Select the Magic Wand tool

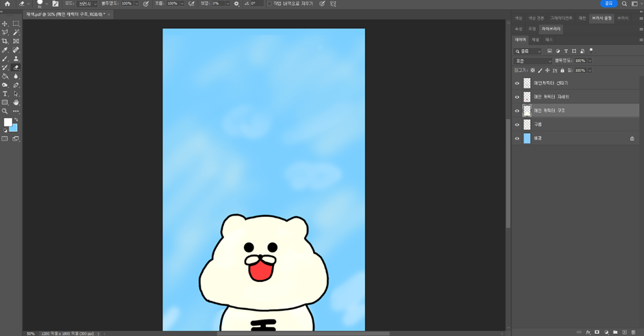click(16, 32)
